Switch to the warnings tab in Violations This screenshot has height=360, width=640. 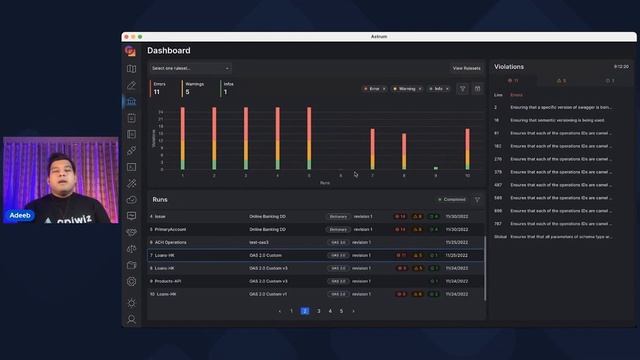[x=562, y=80]
